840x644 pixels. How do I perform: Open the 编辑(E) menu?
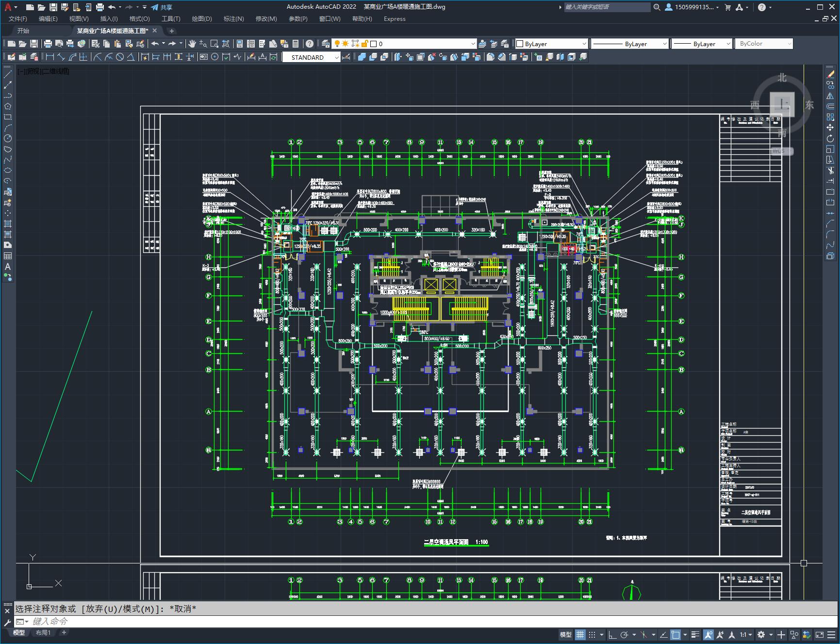[48, 19]
